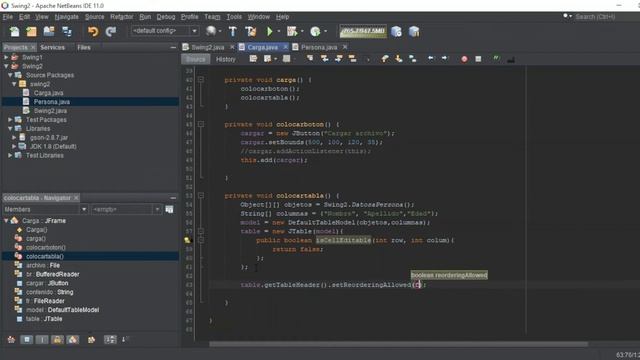Collapse the Libraries node
Screen dimensions: 640x360
(10, 129)
